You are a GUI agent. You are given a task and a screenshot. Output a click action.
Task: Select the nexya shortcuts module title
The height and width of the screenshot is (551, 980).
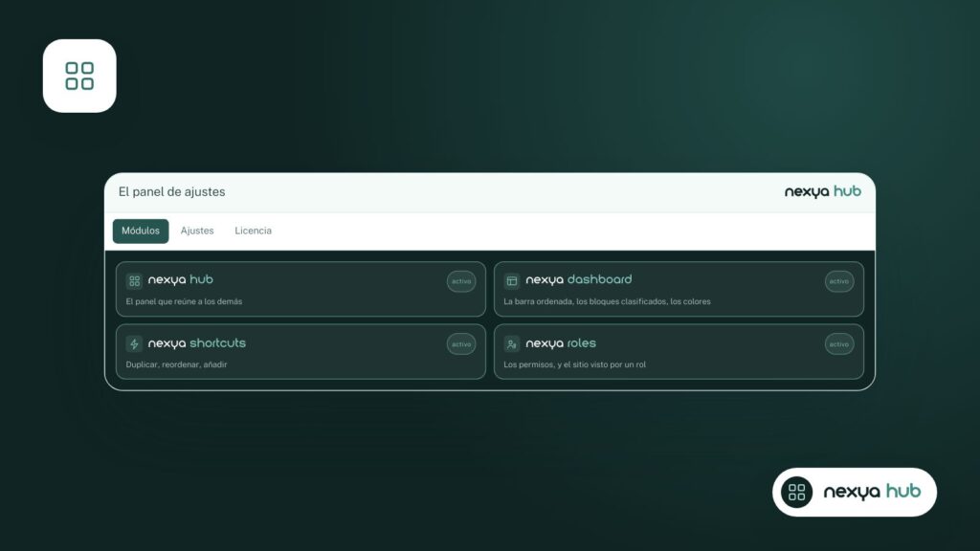[197, 343]
